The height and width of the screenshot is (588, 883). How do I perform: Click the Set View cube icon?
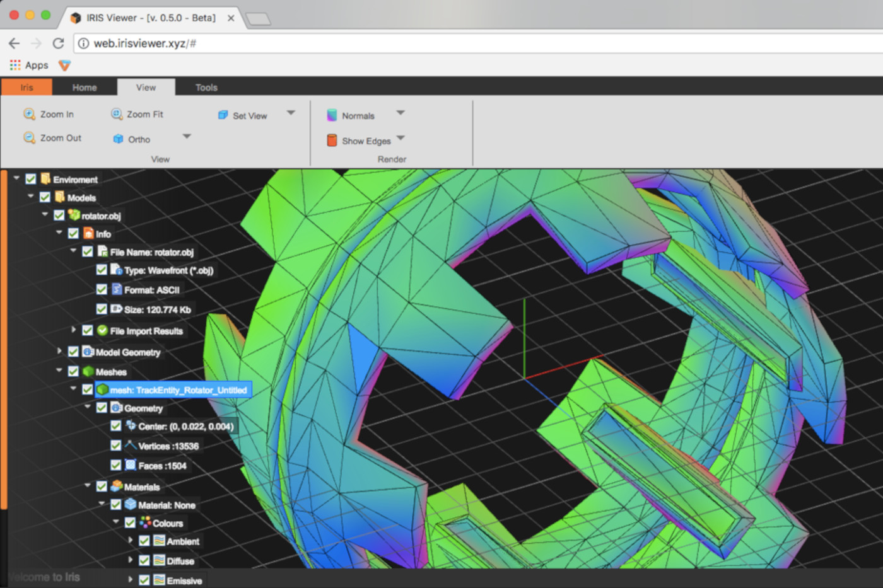pyautogui.click(x=223, y=115)
